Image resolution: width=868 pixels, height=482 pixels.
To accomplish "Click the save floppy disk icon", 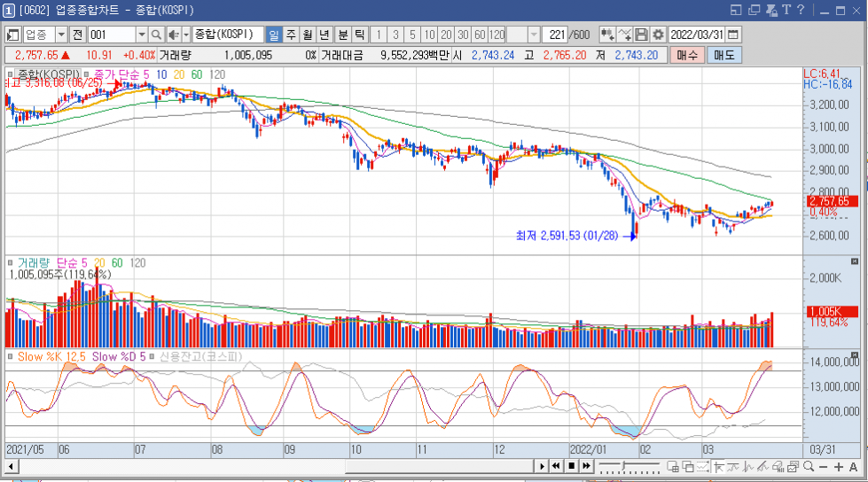I will click(641, 35).
